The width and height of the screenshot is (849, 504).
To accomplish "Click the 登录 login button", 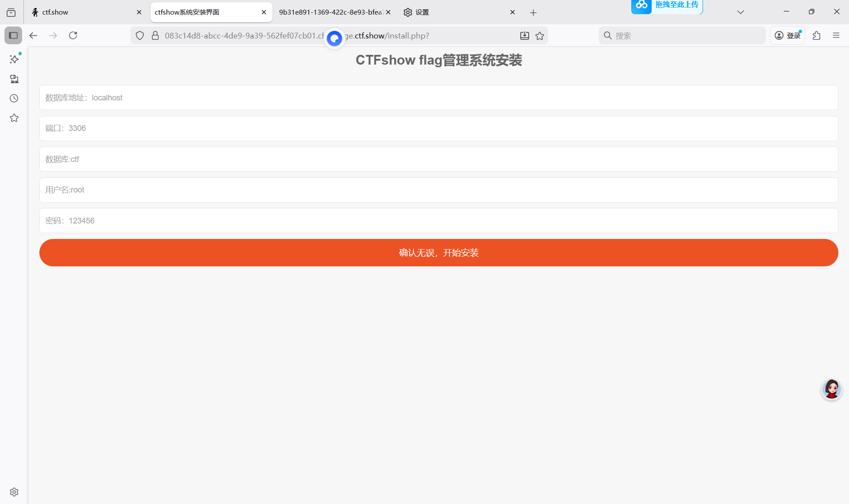I will coord(788,35).
